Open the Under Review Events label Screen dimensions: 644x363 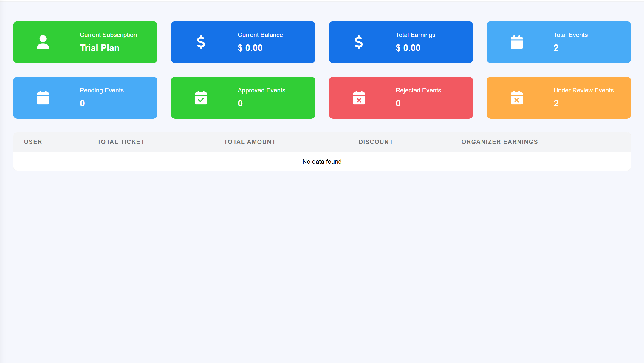click(x=583, y=90)
